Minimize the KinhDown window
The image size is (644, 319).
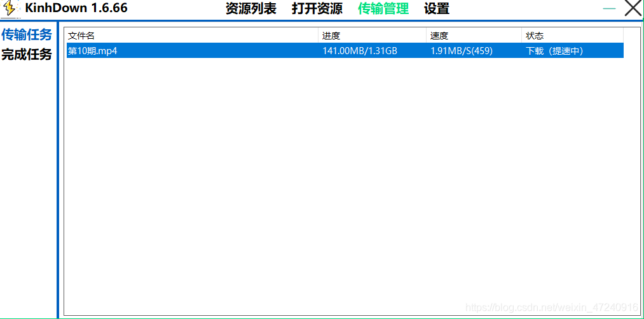(x=609, y=9)
